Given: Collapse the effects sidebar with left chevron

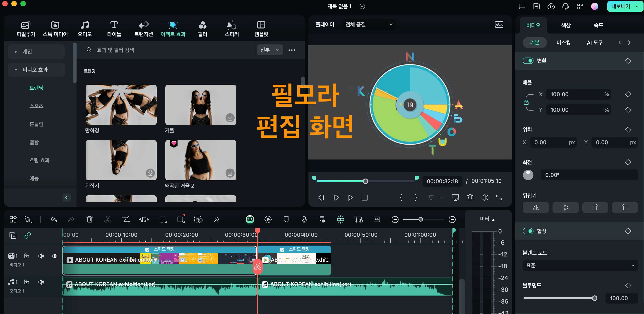Looking at the screenshot, I should click(x=66, y=197).
